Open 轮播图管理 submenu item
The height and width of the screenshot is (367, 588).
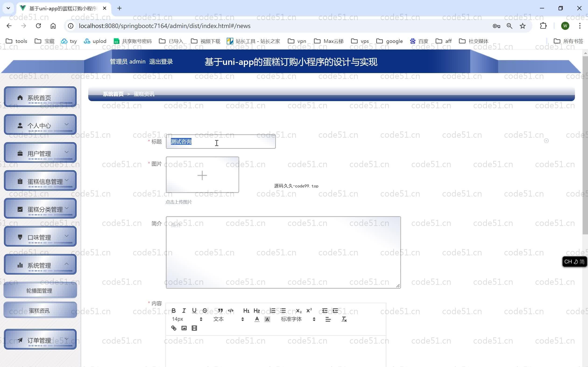click(x=40, y=290)
